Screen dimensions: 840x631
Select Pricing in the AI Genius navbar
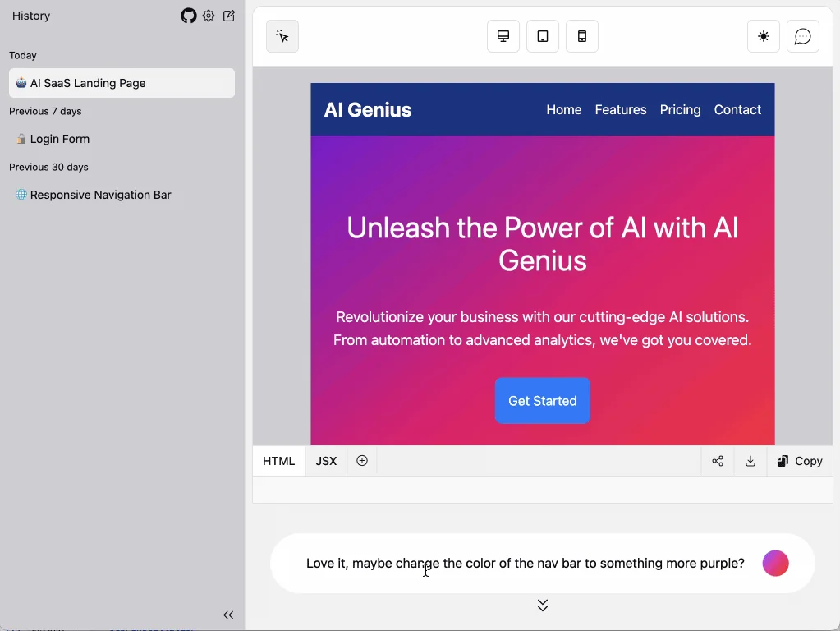680,109
